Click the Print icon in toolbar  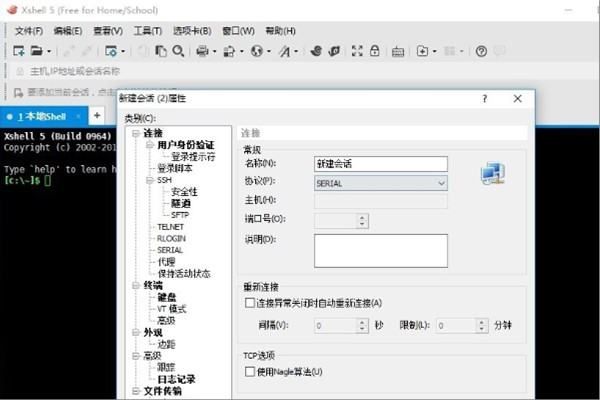click(x=202, y=51)
